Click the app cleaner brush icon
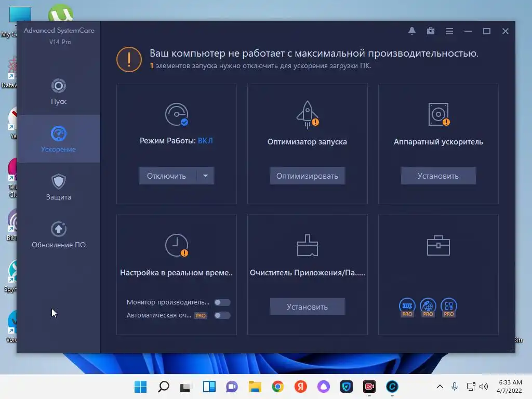This screenshot has width=532, height=399. click(308, 245)
